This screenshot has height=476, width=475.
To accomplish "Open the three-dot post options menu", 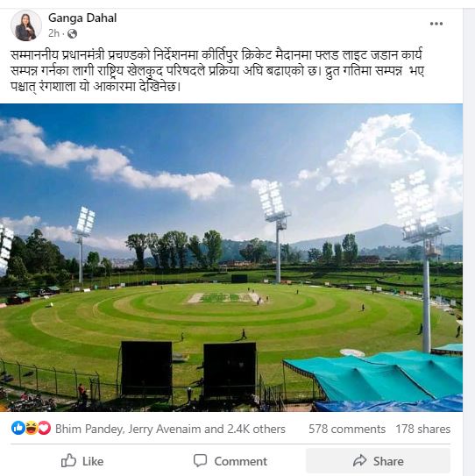I will (436, 24).
